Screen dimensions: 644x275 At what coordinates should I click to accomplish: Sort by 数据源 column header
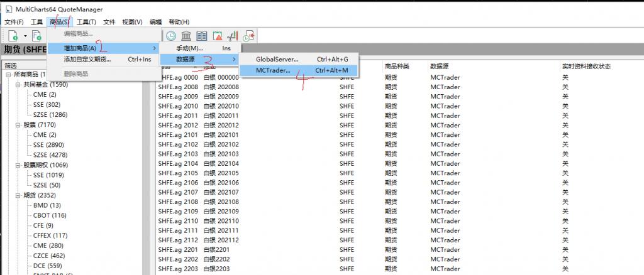[438, 66]
